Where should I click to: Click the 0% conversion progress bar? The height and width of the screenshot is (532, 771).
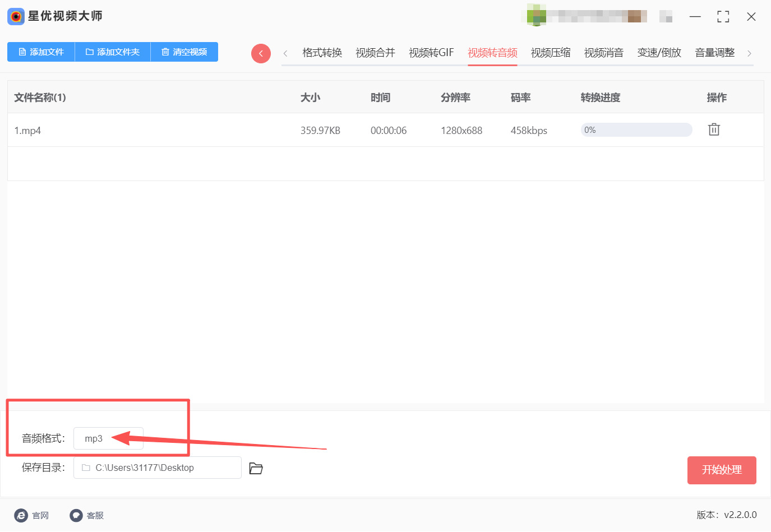click(x=636, y=130)
